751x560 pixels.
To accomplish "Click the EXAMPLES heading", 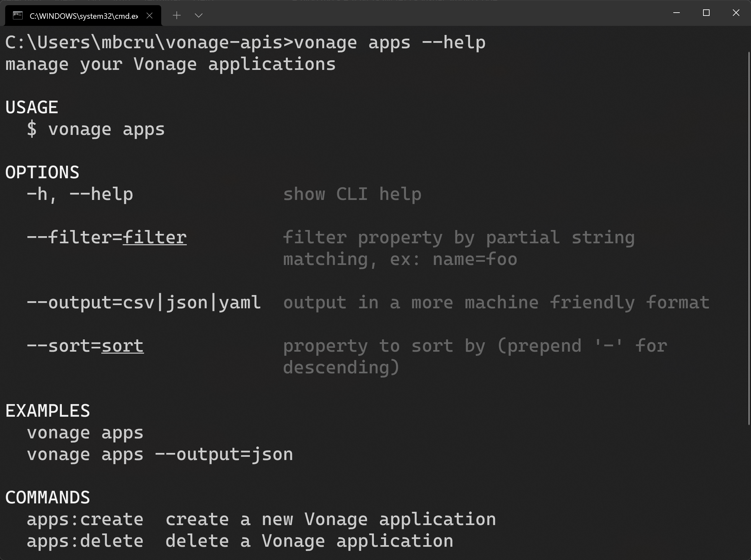I will (48, 411).
